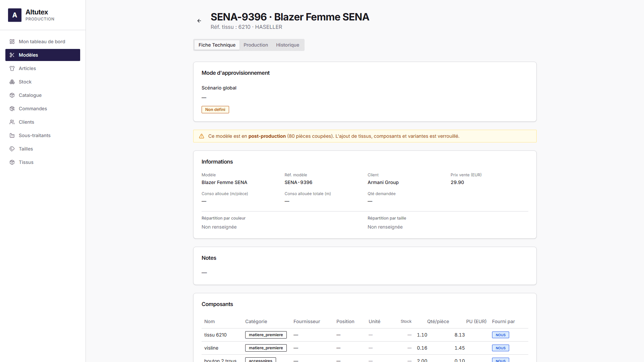Click the Armani Group client value
This screenshot has width=644, height=362.
coord(383,182)
